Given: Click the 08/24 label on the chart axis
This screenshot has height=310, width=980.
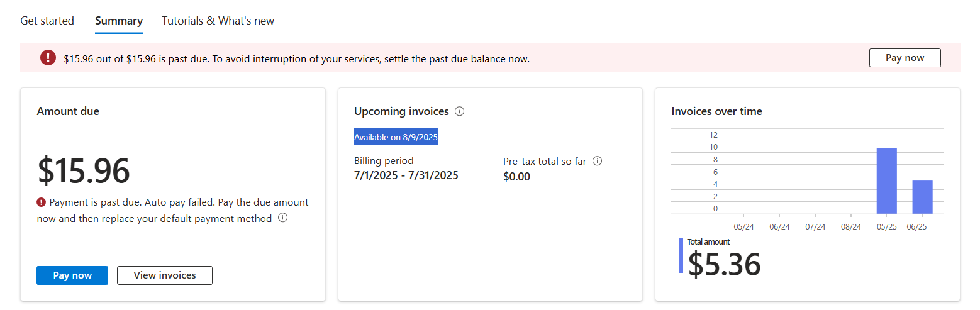Looking at the screenshot, I should pos(851,226).
